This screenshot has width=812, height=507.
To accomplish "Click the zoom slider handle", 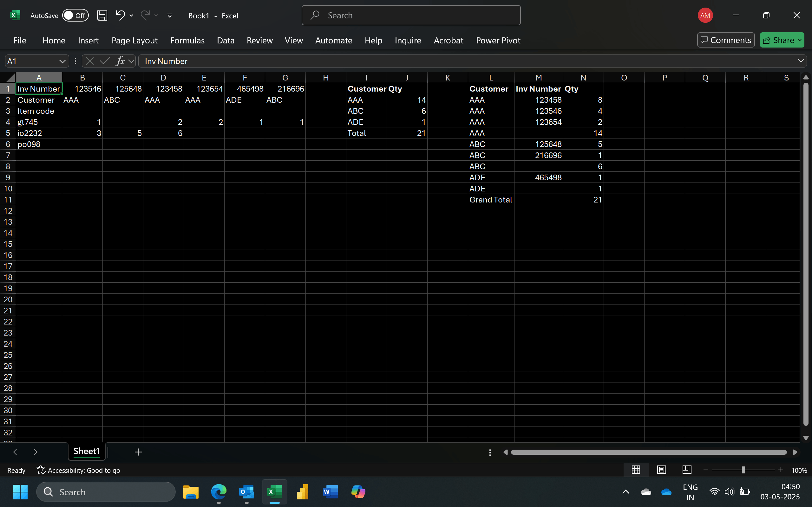I will [743, 470].
